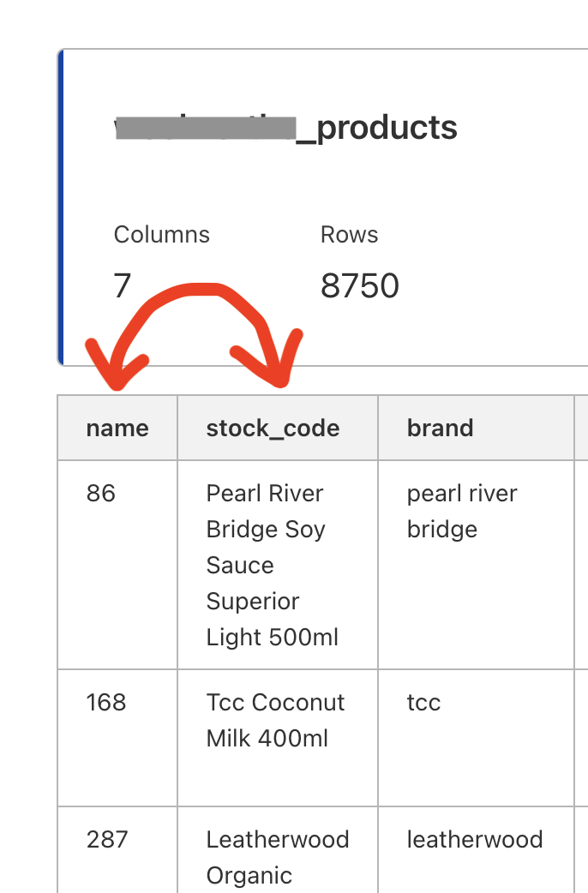Select the cell containing 86
This screenshot has width=588, height=893.
[x=101, y=494]
